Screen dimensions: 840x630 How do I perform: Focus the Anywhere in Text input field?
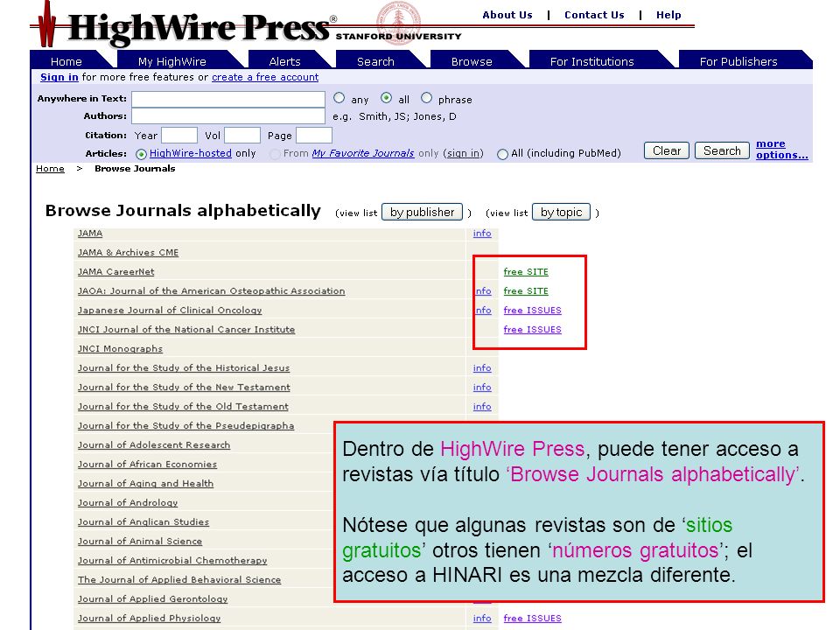pos(228,99)
